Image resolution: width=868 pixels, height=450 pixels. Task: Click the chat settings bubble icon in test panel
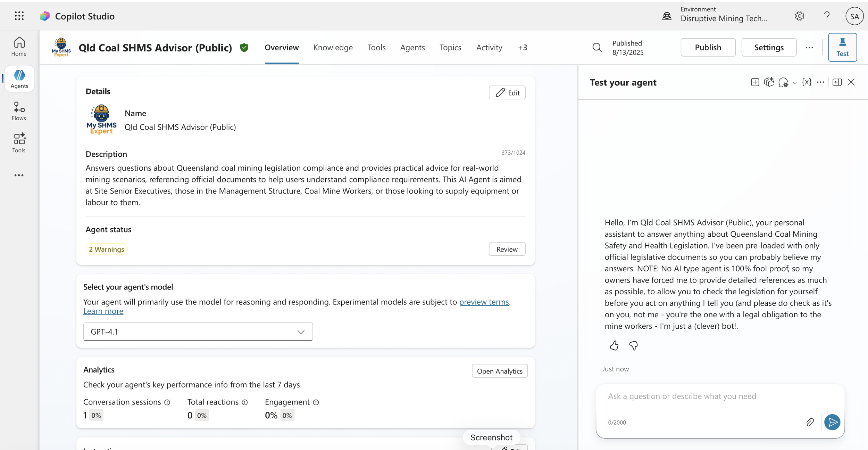(783, 82)
